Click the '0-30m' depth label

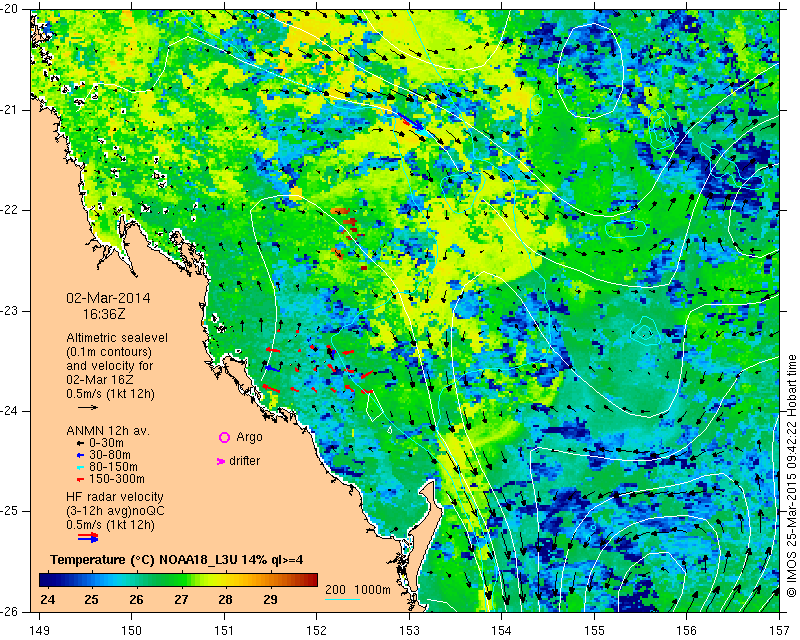point(106,443)
